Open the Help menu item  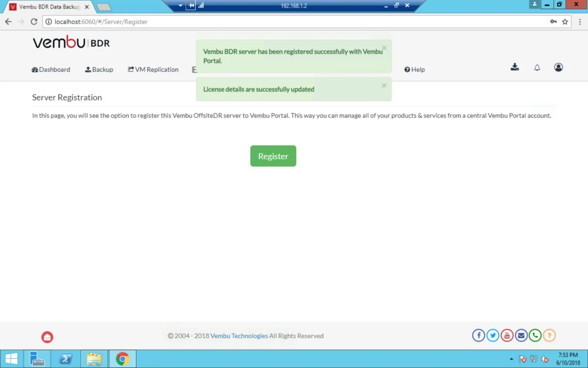click(415, 70)
